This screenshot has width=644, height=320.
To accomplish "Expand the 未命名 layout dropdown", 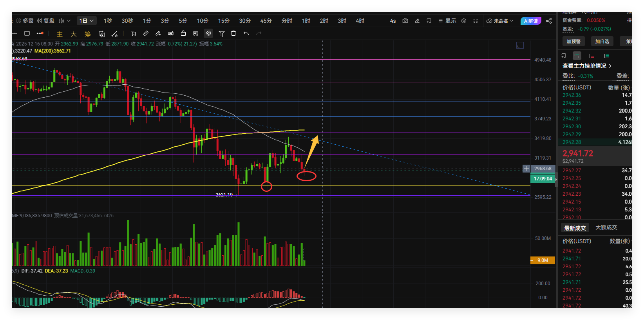I will point(500,21).
